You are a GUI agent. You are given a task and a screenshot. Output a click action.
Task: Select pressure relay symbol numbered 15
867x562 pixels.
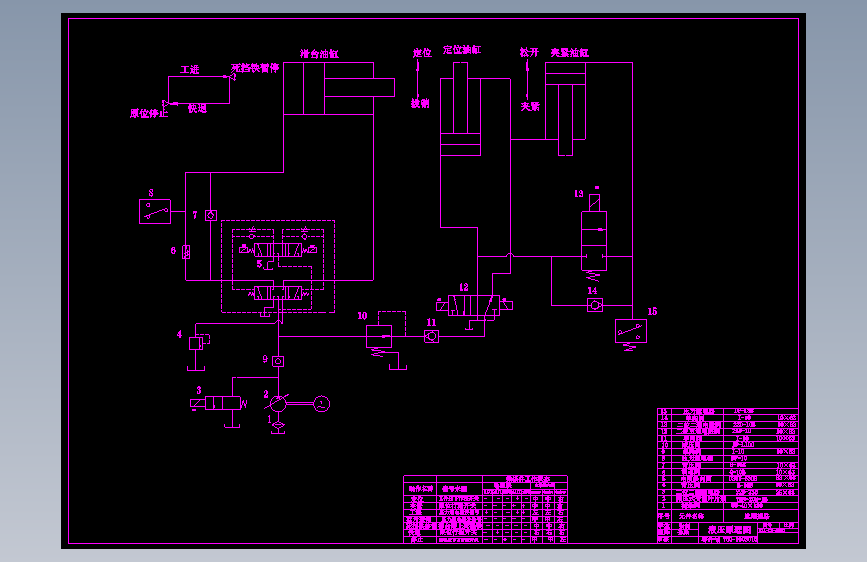tap(631, 331)
